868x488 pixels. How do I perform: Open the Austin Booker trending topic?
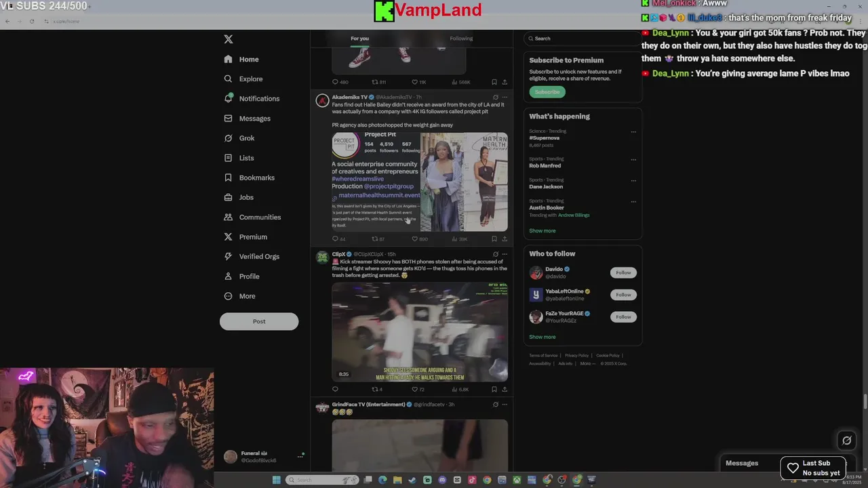[x=547, y=207]
